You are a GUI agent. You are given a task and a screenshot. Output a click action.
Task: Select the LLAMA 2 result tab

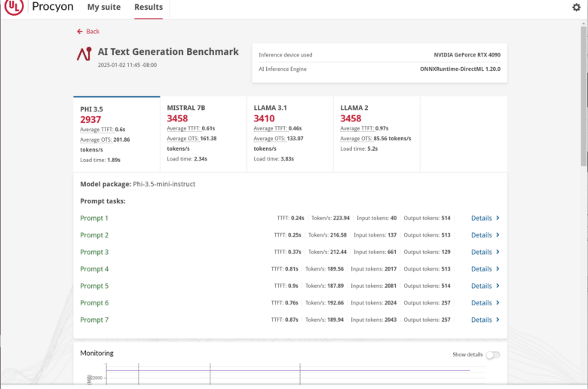[376, 134]
